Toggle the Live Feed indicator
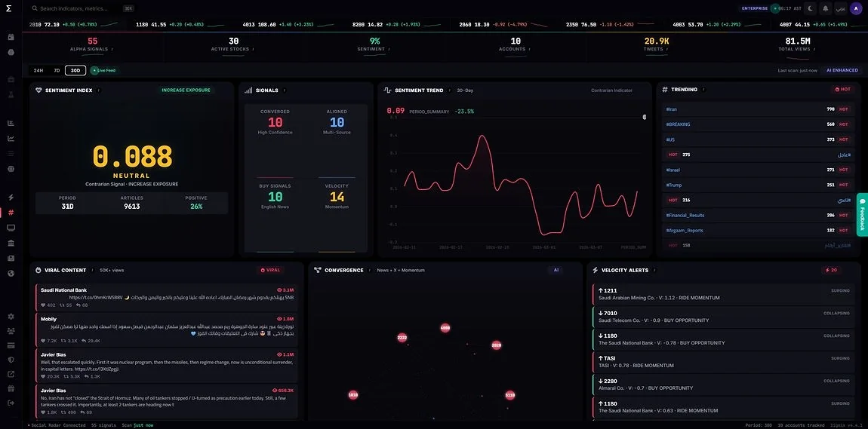This screenshot has height=429, width=868. pos(103,70)
